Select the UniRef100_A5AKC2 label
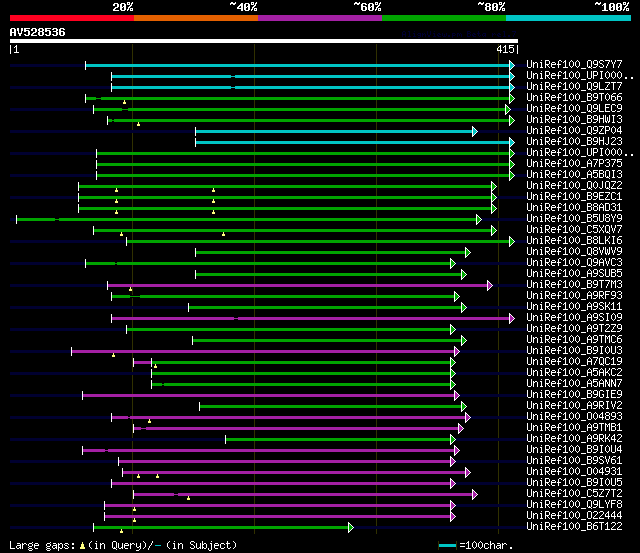 (x=574, y=373)
